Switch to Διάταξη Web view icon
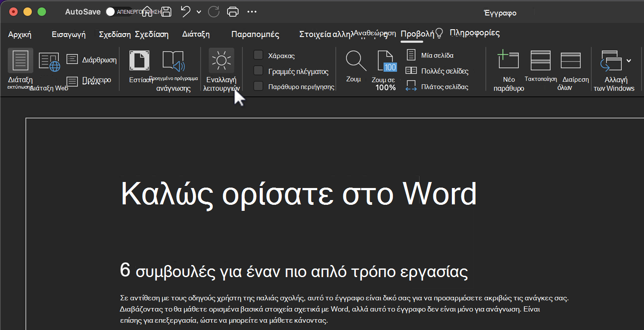The width and height of the screenshot is (644, 330). point(49,62)
